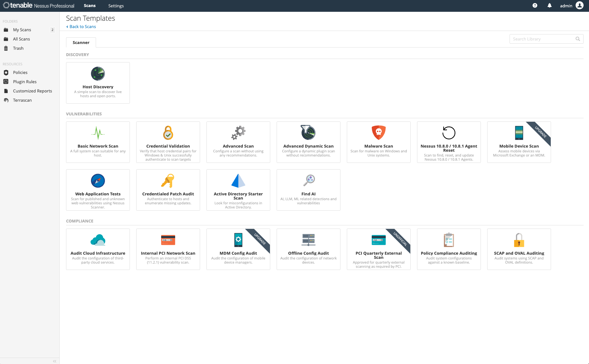Click the Host Discovery radar icon
589x364 pixels.
click(x=98, y=74)
